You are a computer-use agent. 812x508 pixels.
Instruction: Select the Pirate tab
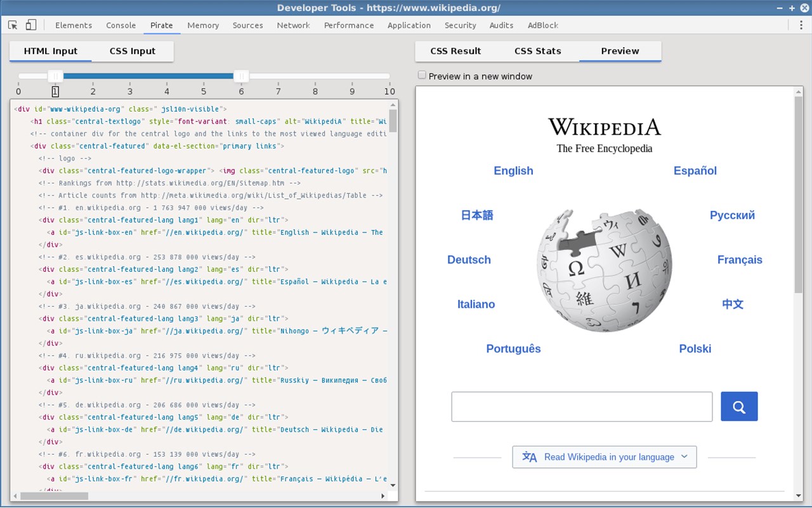pyautogui.click(x=162, y=25)
